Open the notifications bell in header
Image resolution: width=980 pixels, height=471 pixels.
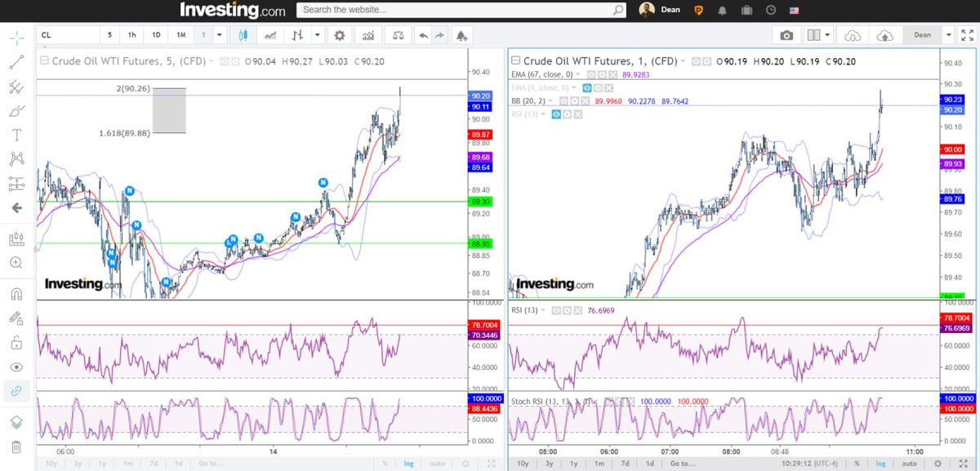722,10
